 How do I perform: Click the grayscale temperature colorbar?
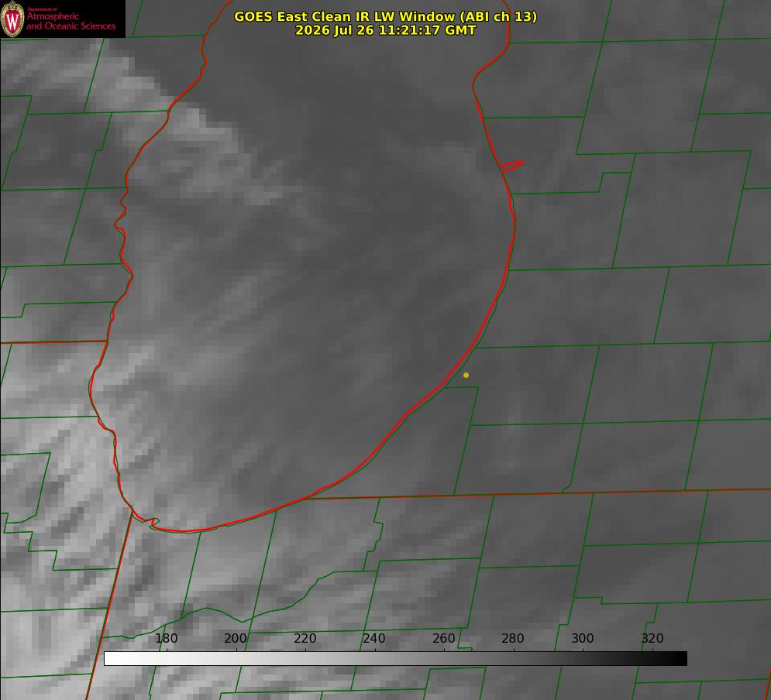click(x=395, y=658)
